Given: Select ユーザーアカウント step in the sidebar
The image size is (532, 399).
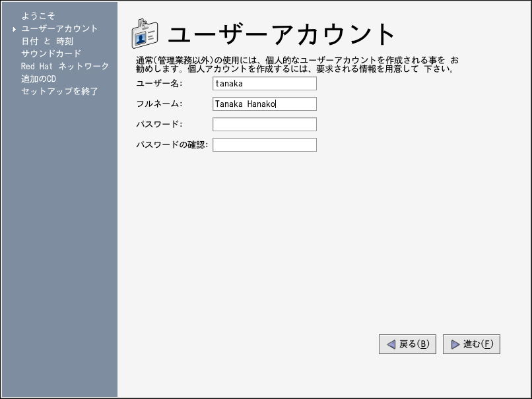Looking at the screenshot, I should [59, 28].
